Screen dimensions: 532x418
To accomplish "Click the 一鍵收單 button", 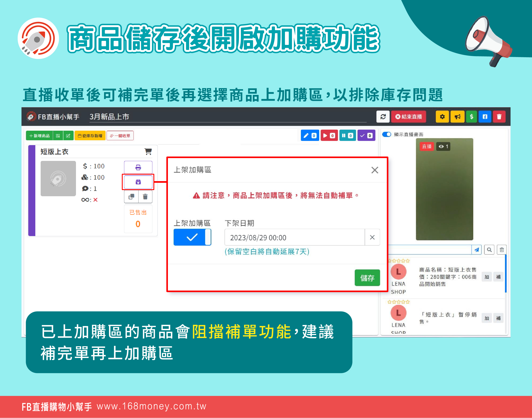I will 120,136.
